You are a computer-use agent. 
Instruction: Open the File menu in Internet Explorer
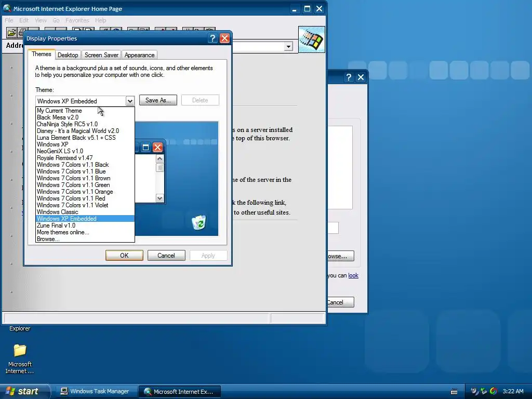pyautogui.click(x=9, y=20)
